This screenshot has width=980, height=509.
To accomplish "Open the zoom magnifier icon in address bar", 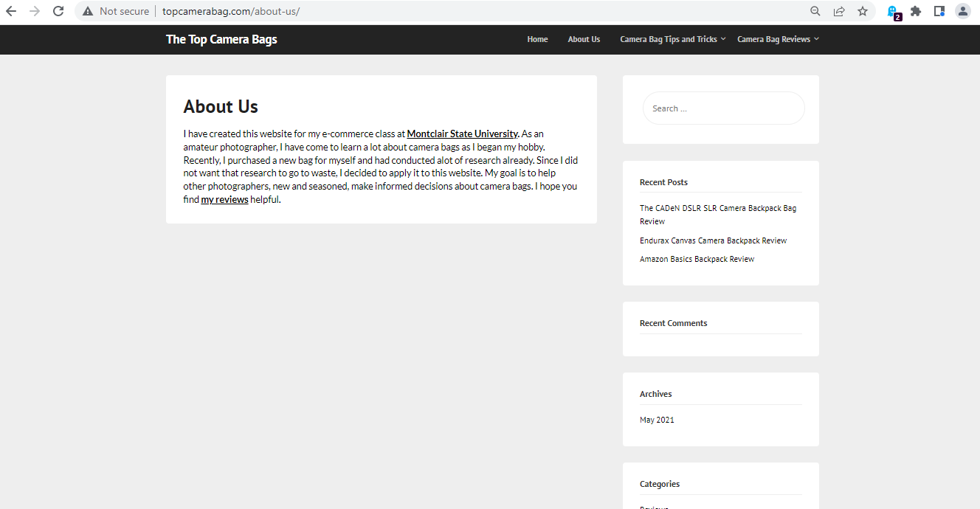I will [x=815, y=11].
